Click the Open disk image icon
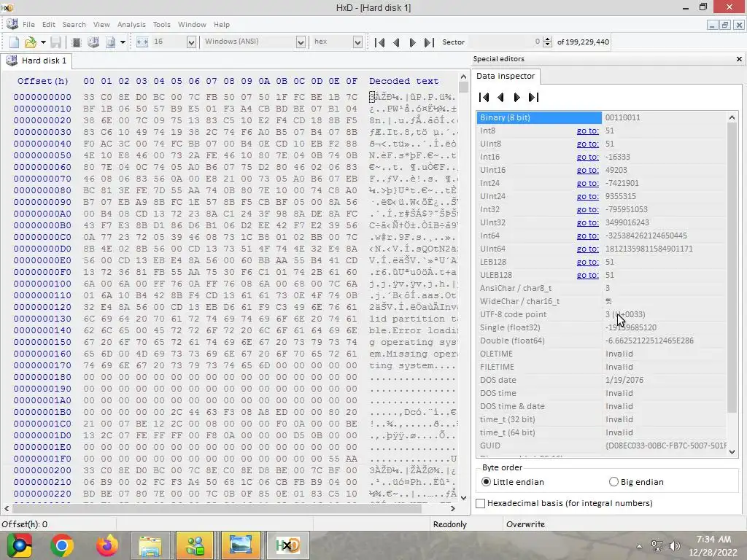This screenshot has height=560, width=747. (x=110, y=42)
